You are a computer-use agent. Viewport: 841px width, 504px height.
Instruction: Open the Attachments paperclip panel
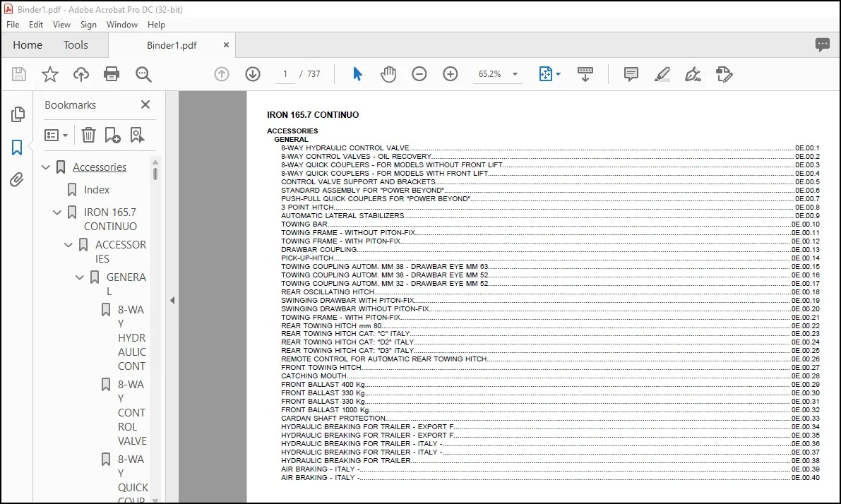point(17,179)
